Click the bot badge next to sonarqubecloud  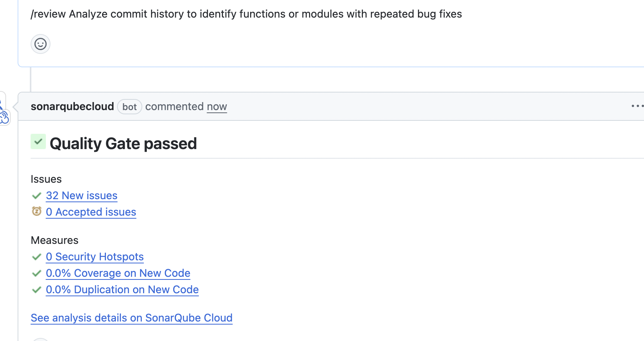[129, 107]
